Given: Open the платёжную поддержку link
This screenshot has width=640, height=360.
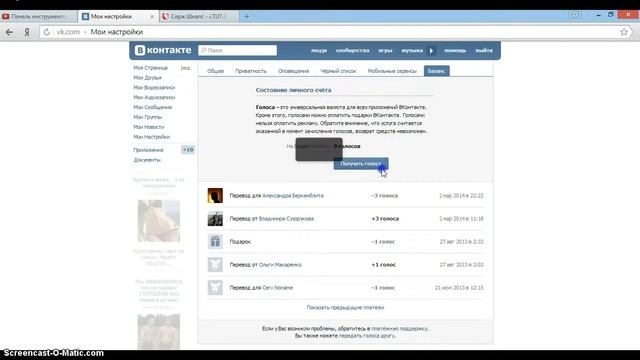Looking at the screenshot, I should coord(399,329).
